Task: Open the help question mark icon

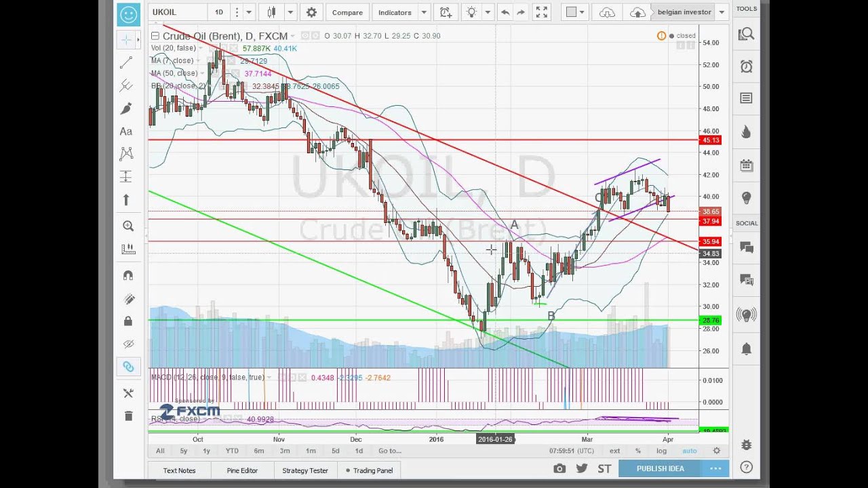Action: [747, 467]
